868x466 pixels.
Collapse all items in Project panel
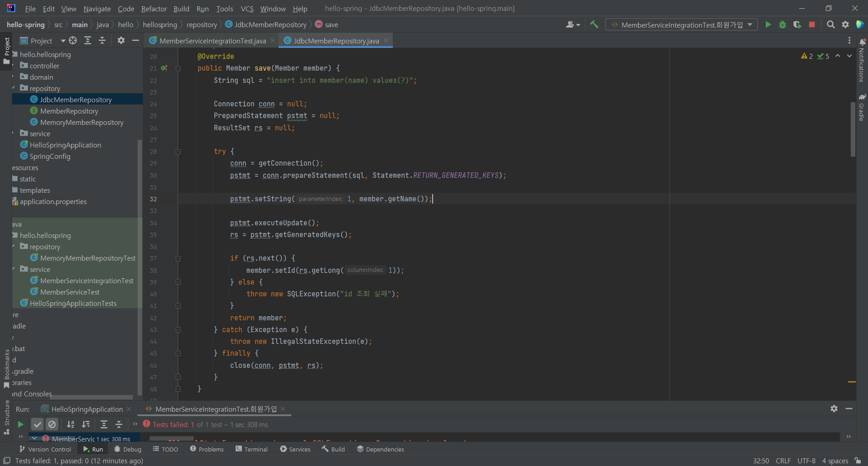click(x=102, y=41)
